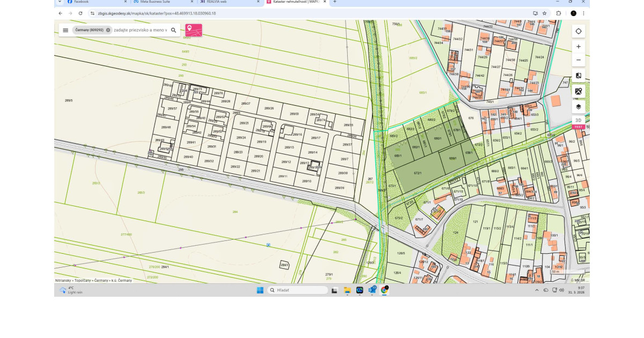Open the hamburger menu in the search panel
The image size is (644, 338).
click(x=65, y=31)
